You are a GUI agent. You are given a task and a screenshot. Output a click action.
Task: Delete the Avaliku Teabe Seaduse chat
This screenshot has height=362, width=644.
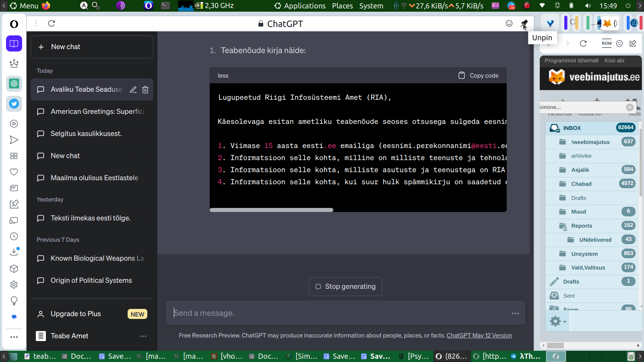click(145, 90)
